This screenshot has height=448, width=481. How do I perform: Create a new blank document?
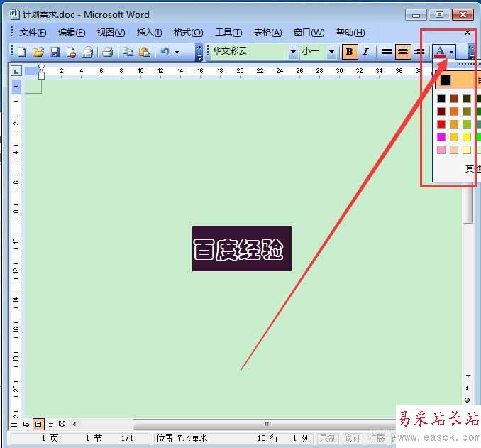[21, 52]
